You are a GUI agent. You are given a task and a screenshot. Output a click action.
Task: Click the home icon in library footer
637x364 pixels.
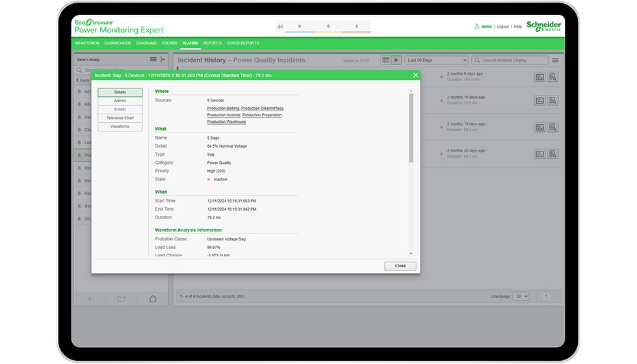pos(153,299)
